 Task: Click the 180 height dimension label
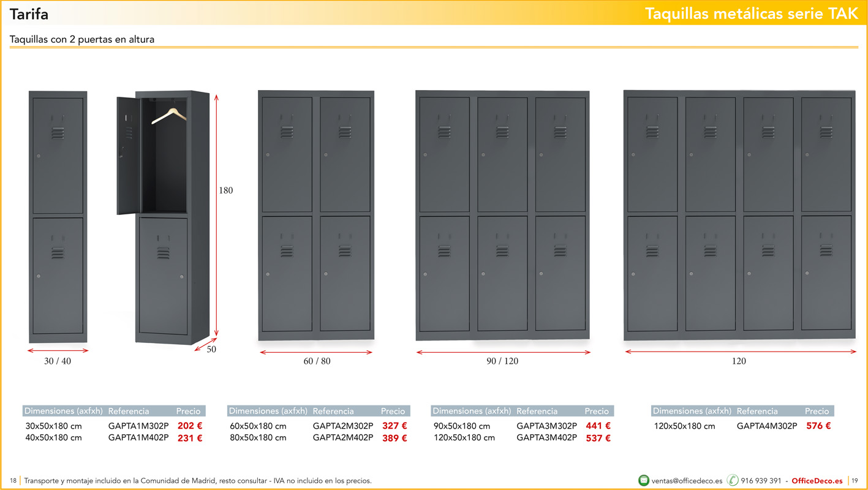click(x=226, y=190)
